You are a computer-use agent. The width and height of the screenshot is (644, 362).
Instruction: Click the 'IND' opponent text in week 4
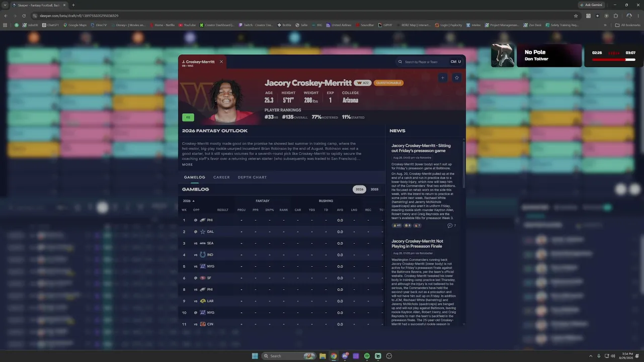pyautogui.click(x=210, y=255)
